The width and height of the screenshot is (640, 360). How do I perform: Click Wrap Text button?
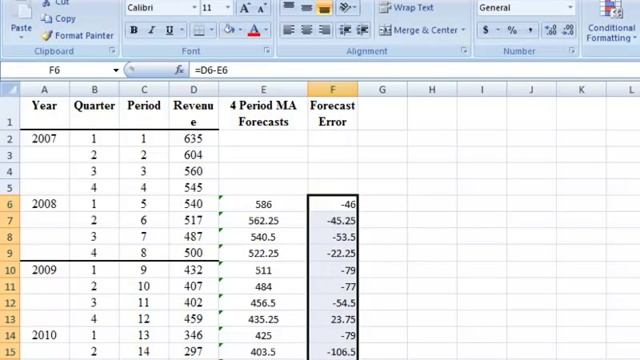pos(407,8)
